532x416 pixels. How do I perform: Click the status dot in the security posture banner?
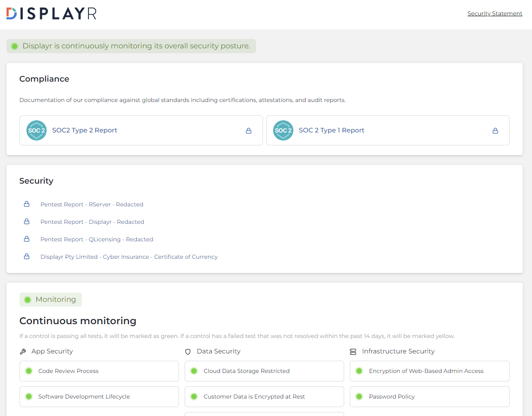tap(14, 46)
